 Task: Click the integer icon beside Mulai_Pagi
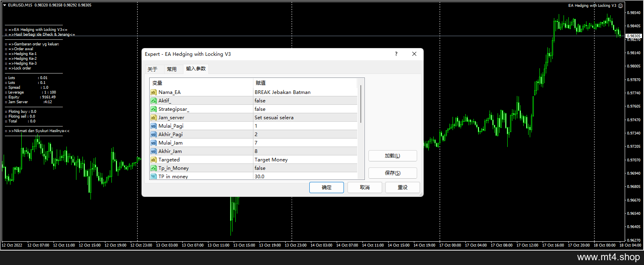153,126
